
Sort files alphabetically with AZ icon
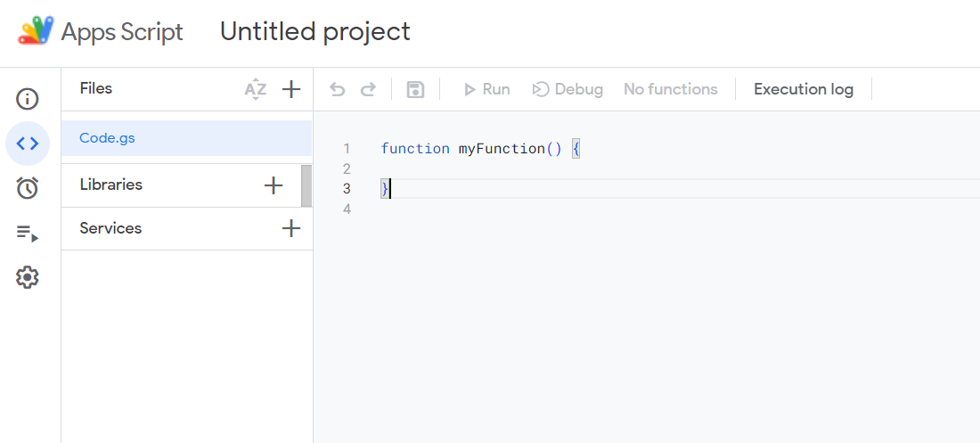tap(256, 89)
